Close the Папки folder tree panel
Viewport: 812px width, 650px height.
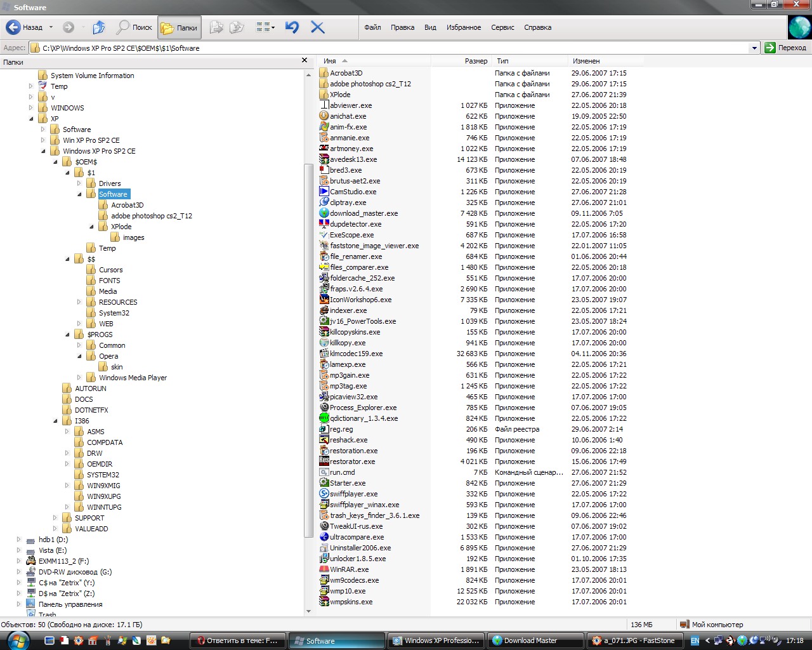[x=304, y=60]
